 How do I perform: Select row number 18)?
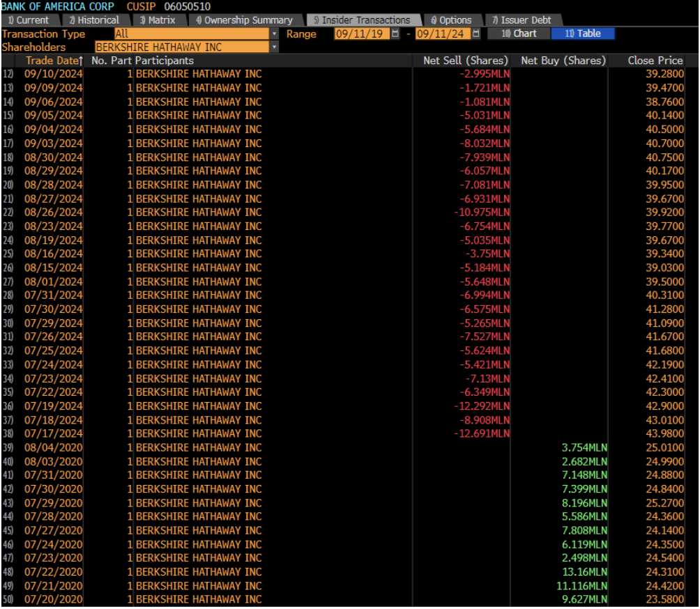[x=8, y=157]
